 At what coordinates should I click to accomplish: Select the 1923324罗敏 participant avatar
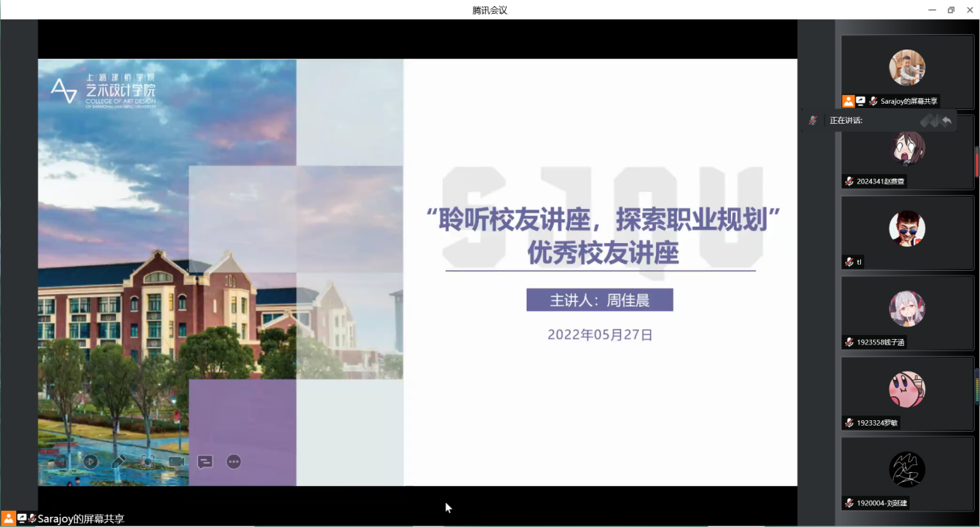click(x=907, y=389)
